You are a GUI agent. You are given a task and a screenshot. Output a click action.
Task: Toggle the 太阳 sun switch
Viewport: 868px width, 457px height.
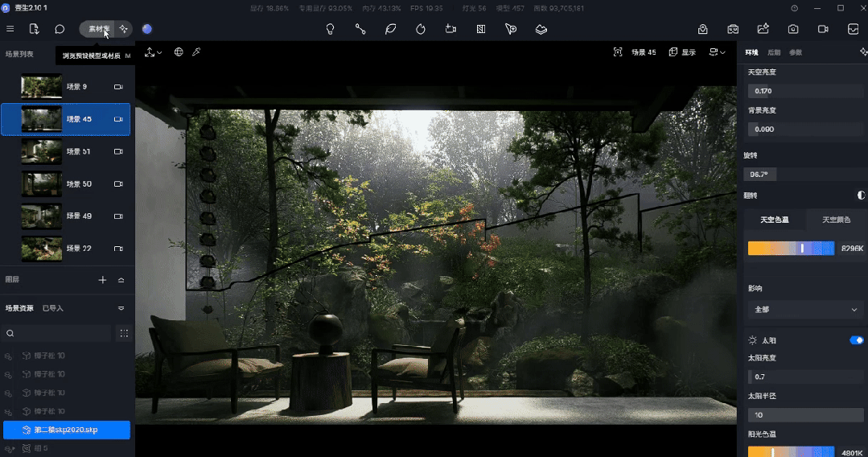[x=856, y=340]
